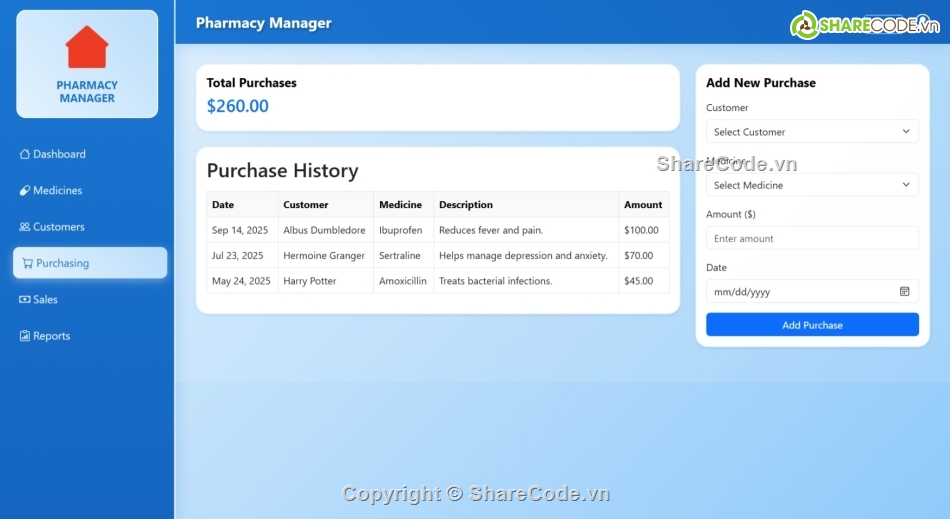Click the Purchasing cart icon
The image size is (950, 519).
27,263
